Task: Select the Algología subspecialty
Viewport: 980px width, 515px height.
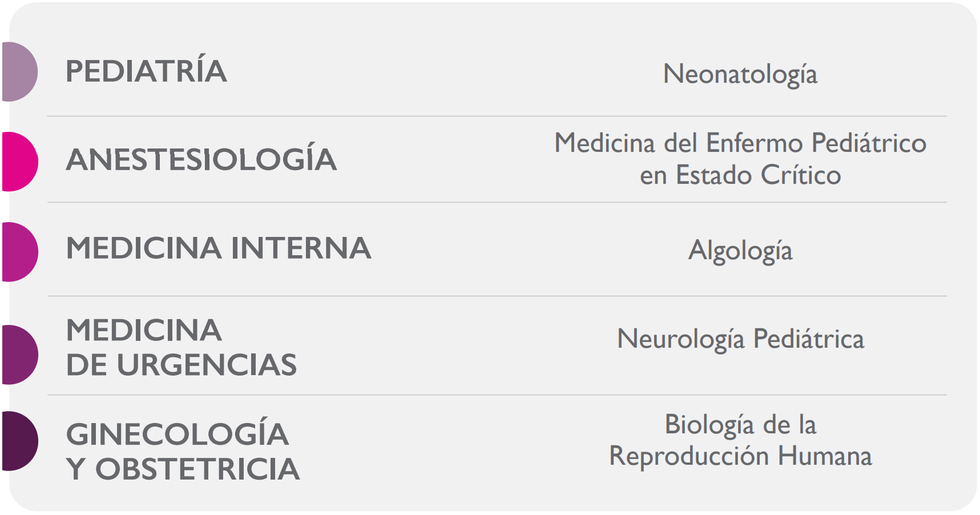Action: 740,251
